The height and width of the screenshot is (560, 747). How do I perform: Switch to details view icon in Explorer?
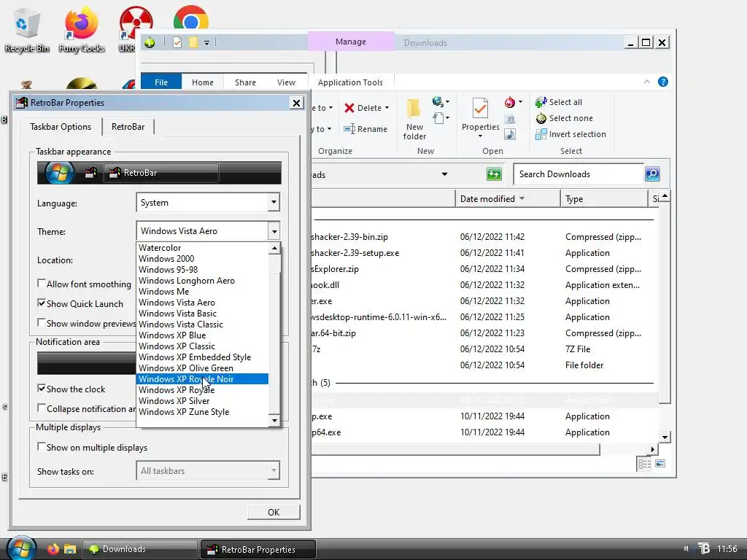pos(645,464)
